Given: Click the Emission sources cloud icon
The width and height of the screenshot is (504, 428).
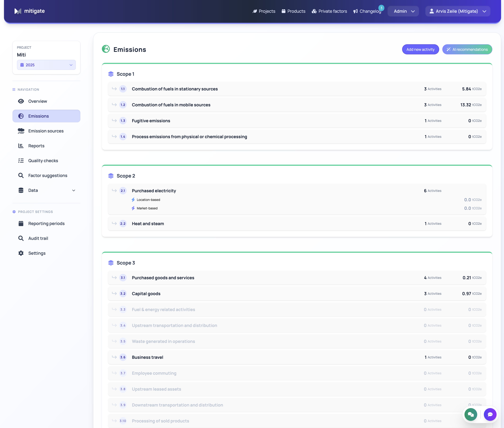Looking at the screenshot, I should 21,131.
